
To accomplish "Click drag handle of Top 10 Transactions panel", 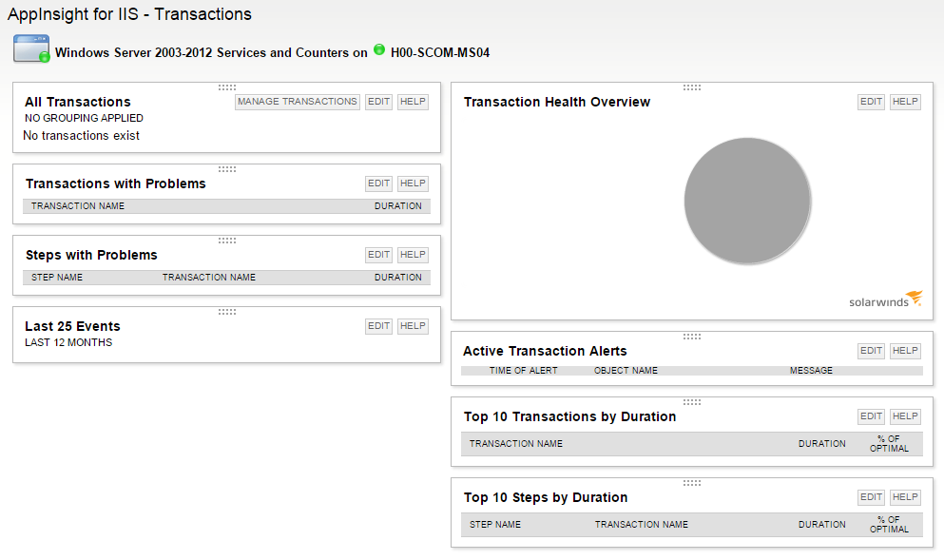I will coord(692,402).
